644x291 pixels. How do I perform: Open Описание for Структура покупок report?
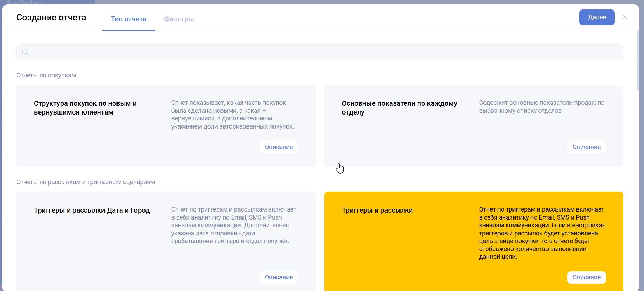278,147
